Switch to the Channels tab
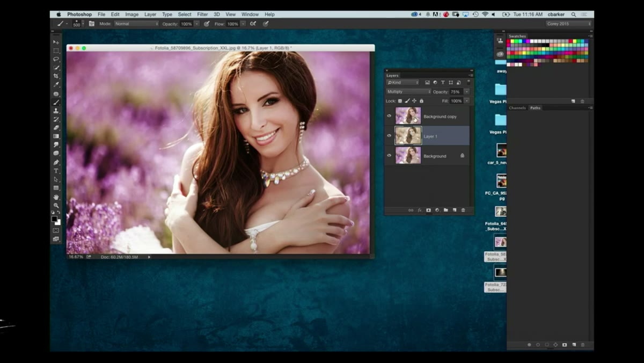The width and height of the screenshot is (644, 363). point(517,108)
